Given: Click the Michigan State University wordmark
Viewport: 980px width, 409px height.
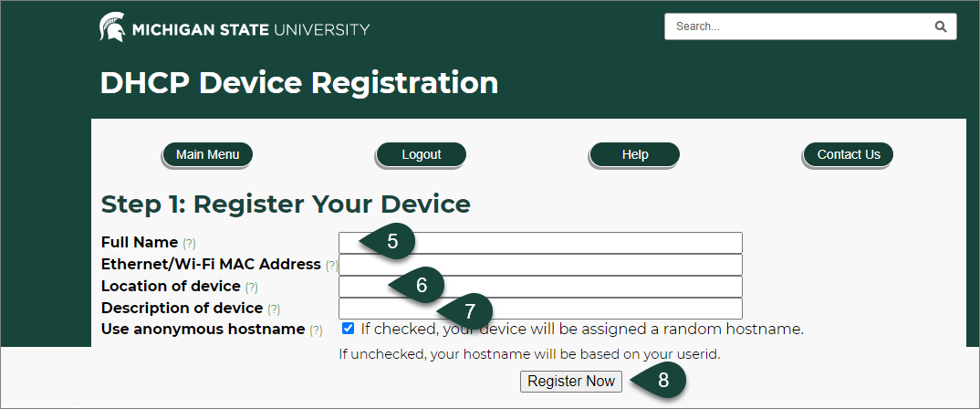Looking at the screenshot, I should point(251,29).
